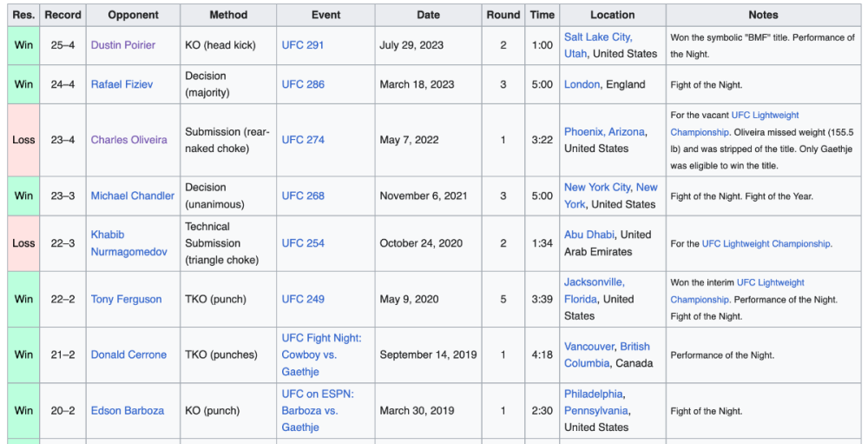Open the Pennsylvania location link
The image size is (868, 444).
click(595, 411)
